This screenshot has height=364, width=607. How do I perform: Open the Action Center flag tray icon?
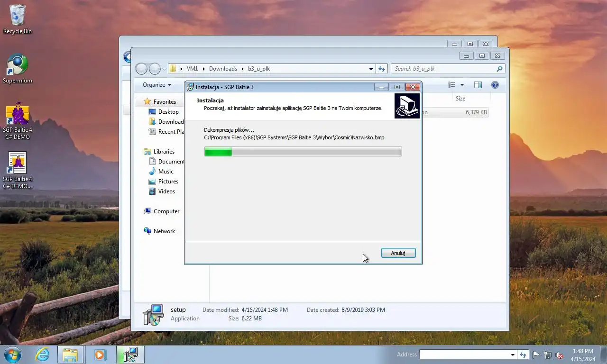point(536,355)
